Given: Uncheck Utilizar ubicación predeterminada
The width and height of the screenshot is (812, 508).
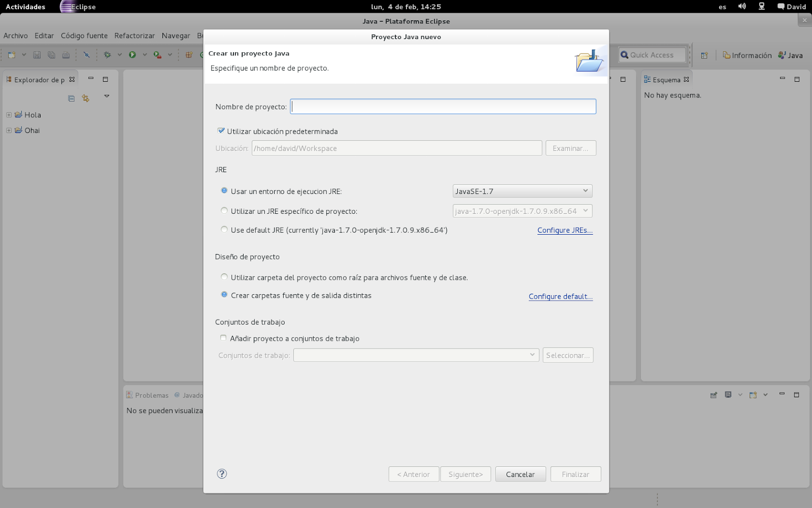Looking at the screenshot, I should coord(221,130).
